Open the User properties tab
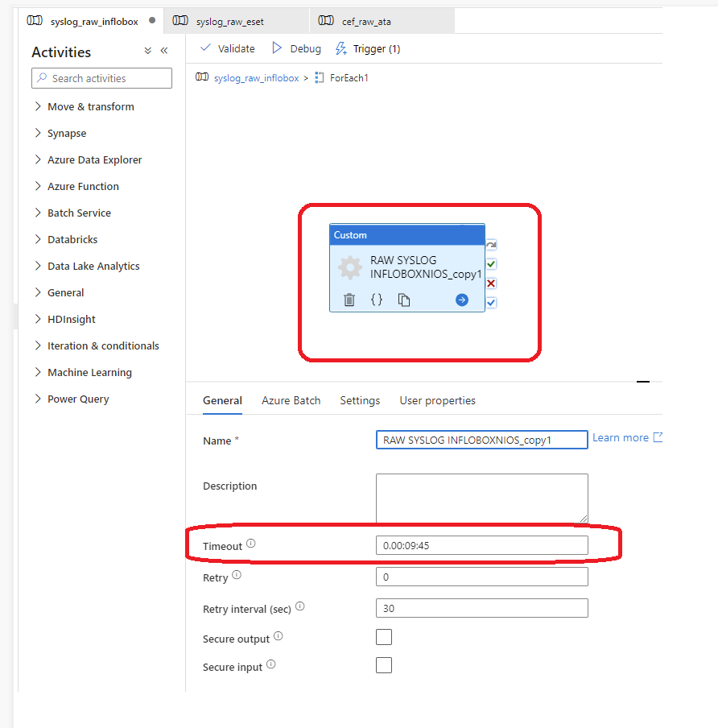 point(437,401)
